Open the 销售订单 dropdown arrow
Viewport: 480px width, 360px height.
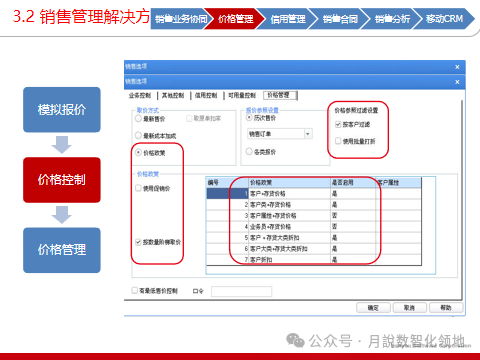click(x=308, y=134)
